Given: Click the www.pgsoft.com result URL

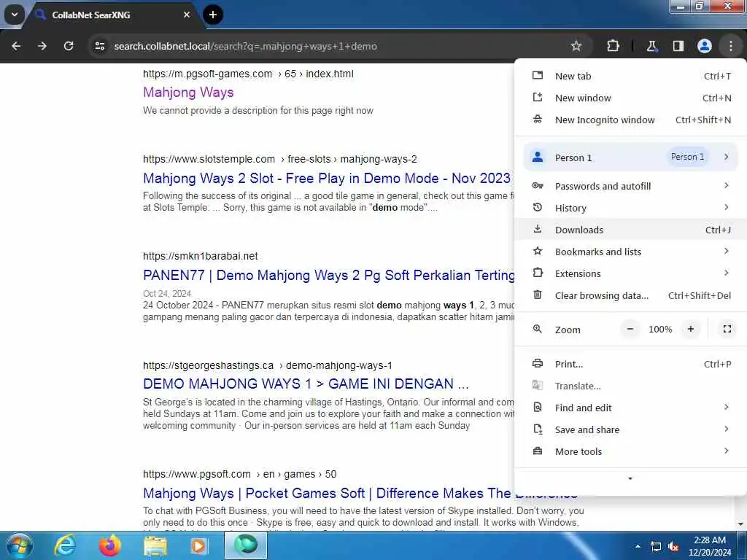Looking at the screenshot, I should tap(239, 474).
